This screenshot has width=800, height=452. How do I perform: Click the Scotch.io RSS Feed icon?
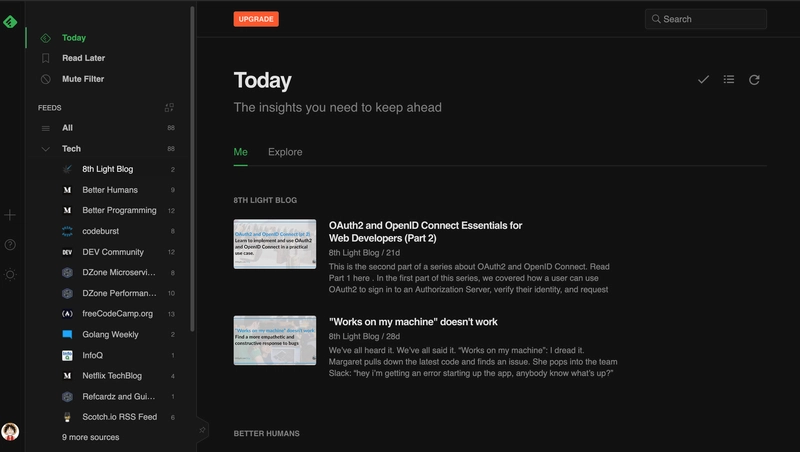coord(67,417)
